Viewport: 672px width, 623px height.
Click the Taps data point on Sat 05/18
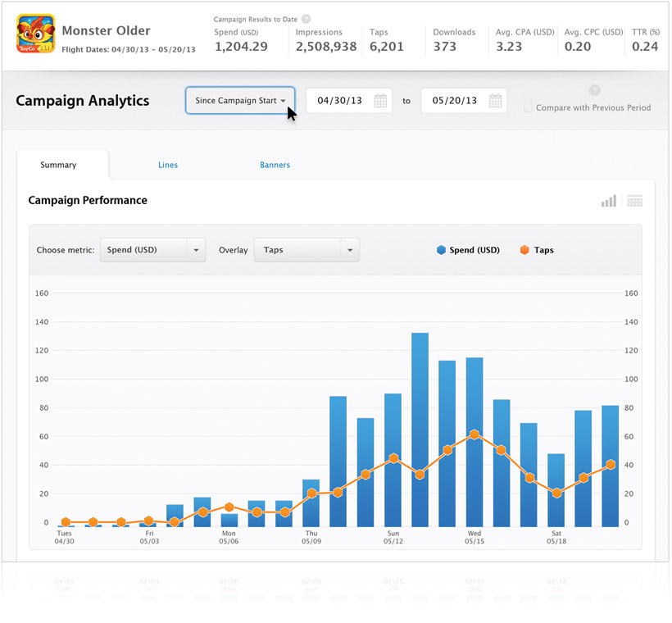click(x=556, y=493)
